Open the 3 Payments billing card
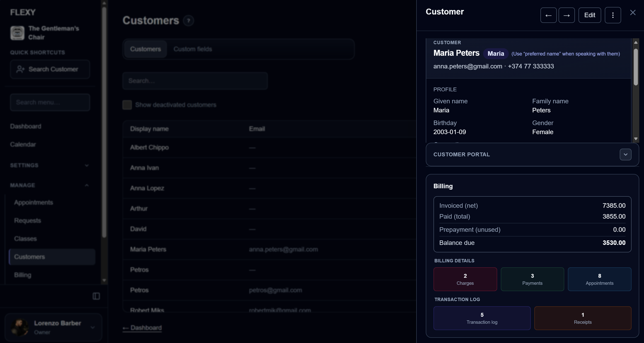Viewport: 644px width, 343px height. (x=532, y=279)
